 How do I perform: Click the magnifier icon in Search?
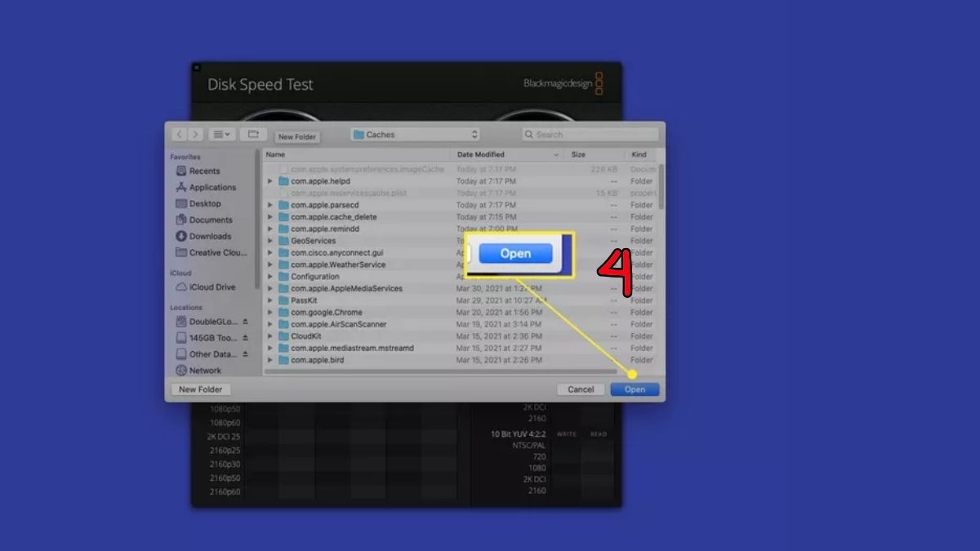point(530,135)
